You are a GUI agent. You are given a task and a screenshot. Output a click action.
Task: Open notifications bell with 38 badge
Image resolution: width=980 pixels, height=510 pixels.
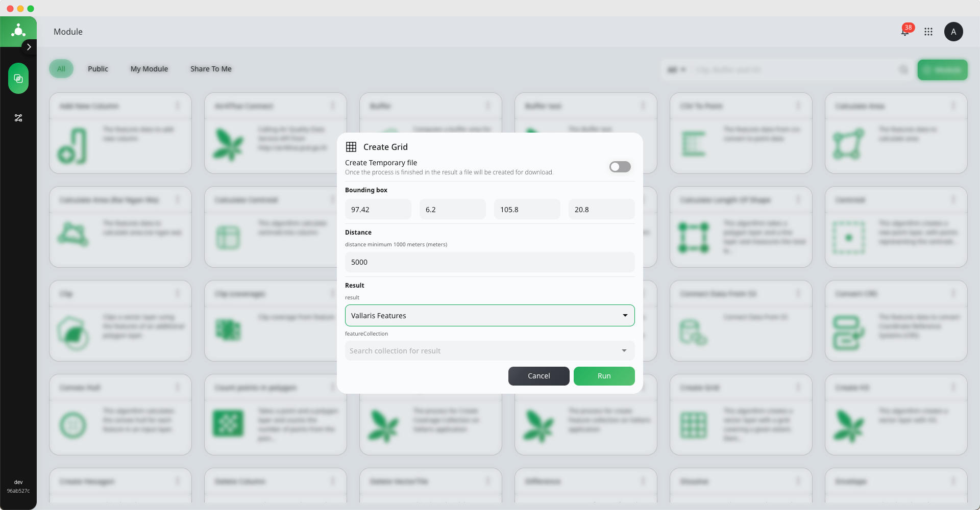tap(905, 31)
